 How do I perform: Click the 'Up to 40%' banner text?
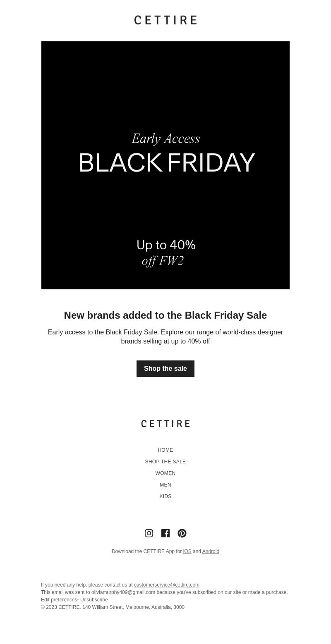(x=166, y=245)
